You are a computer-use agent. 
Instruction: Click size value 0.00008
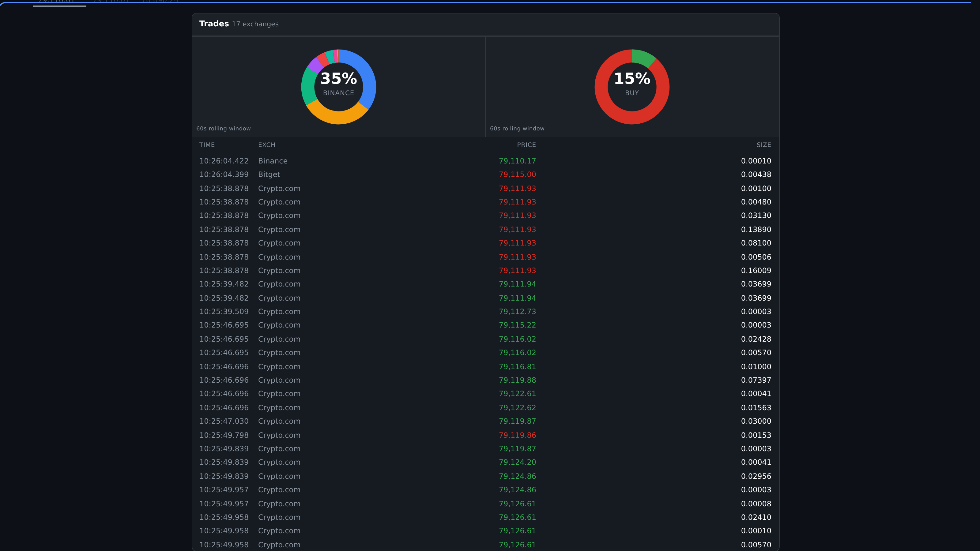[756, 504]
